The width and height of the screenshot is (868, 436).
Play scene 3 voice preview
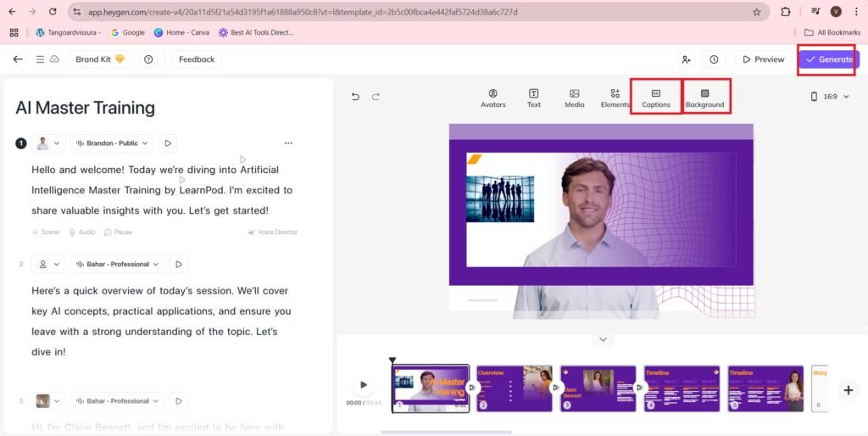pos(179,401)
